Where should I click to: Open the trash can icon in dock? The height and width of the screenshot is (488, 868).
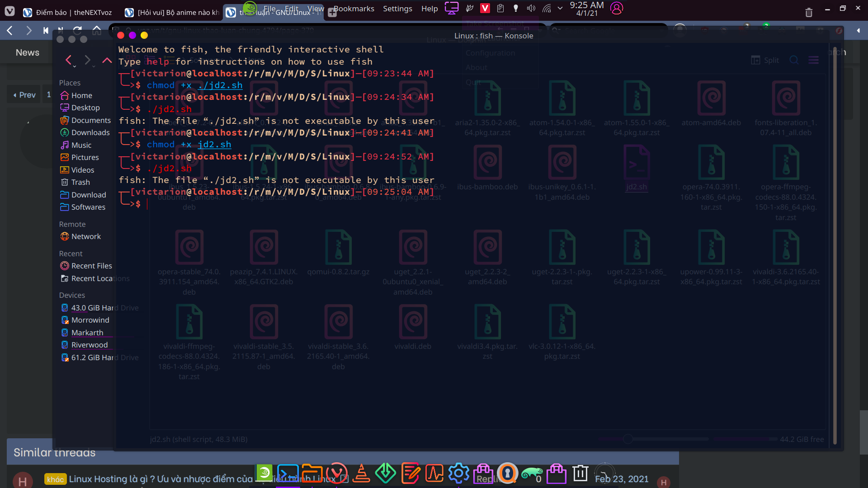[x=580, y=474]
